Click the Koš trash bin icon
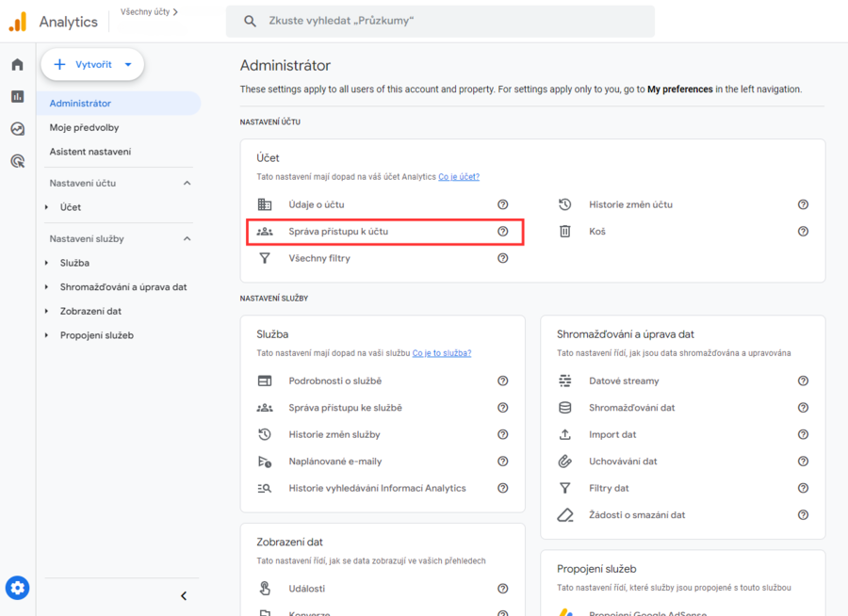The image size is (848, 616). tap(565, 231)
